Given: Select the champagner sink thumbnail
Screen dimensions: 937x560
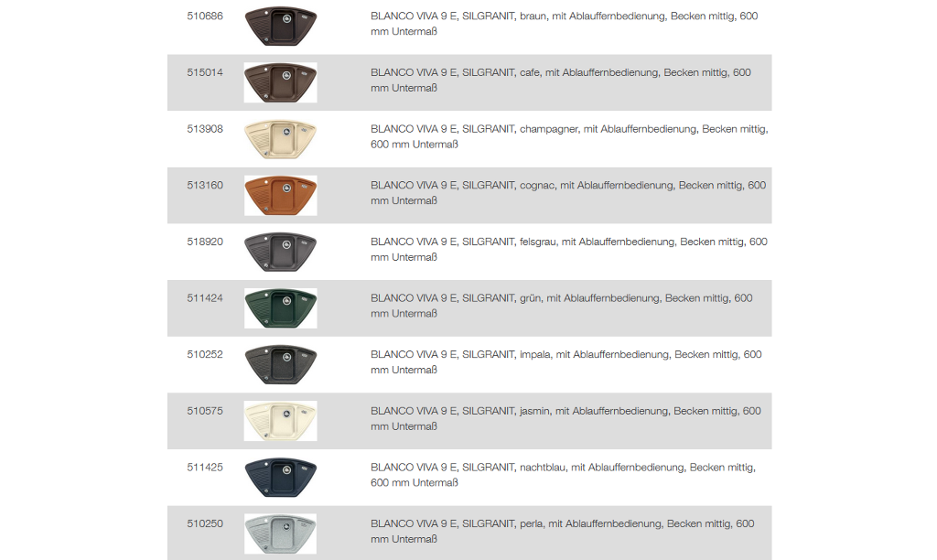Looking at the screenshot, I should click(280, 139).
